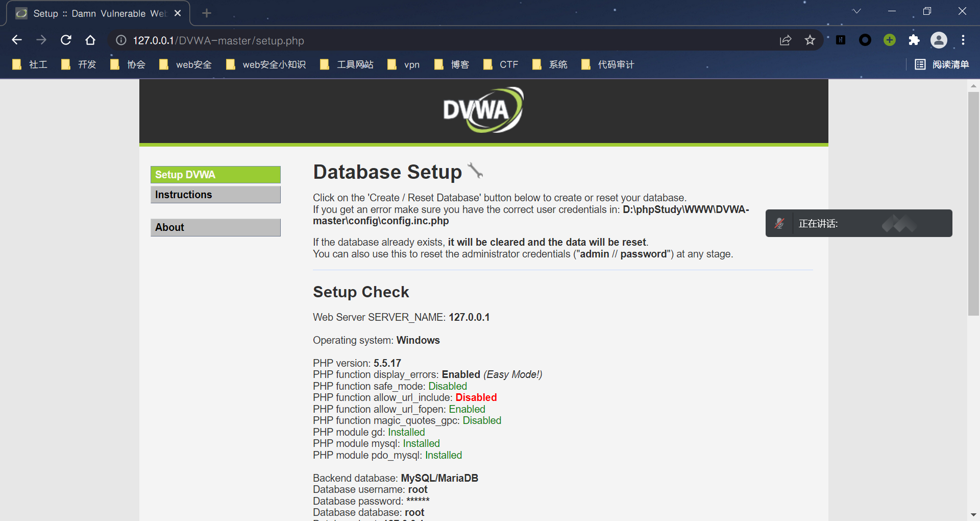Click the allow_url_fopen Enabled status
Screen dimensions: 980x521
click(x=467, y=409)
